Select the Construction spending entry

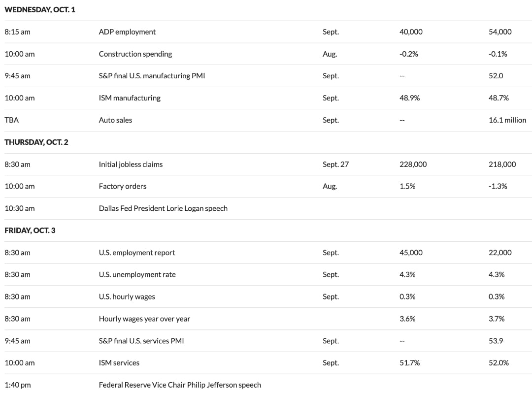[x=135, y=54]
